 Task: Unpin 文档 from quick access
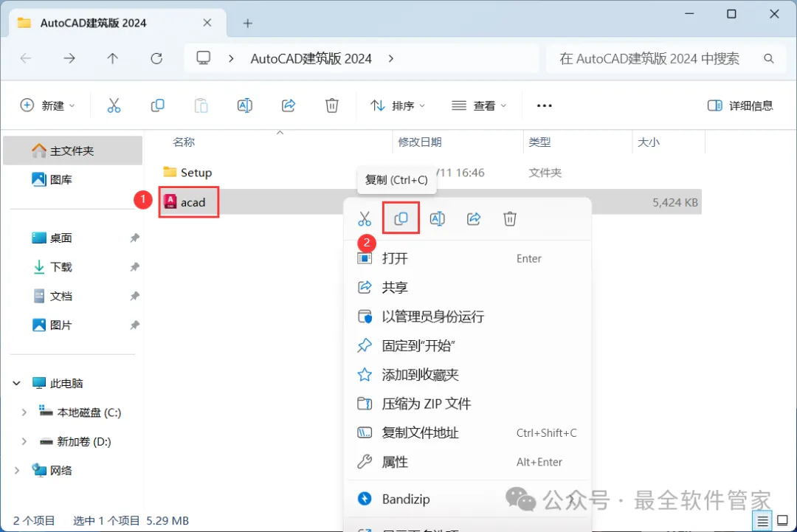[135, 296]
